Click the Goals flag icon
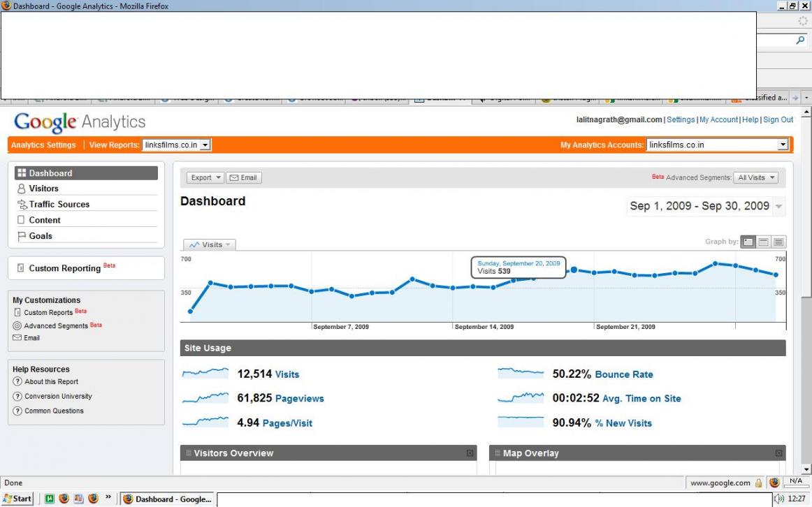 point(21,236)
